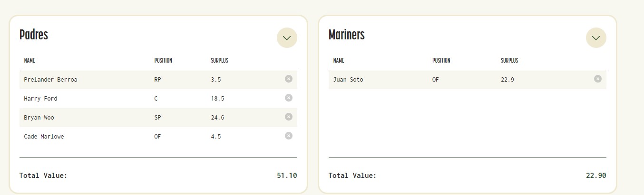Click the Mariners SURPLUS column header

(509, 61)
